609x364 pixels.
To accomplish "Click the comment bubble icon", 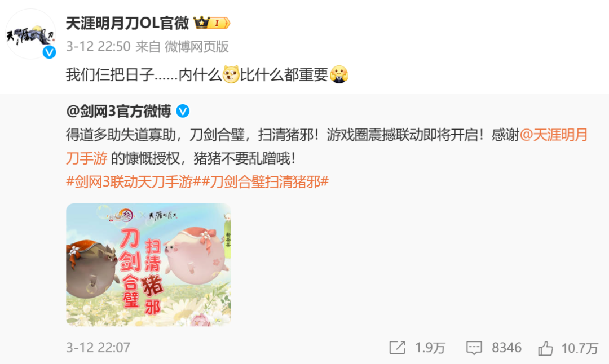I will click(474, 348).
